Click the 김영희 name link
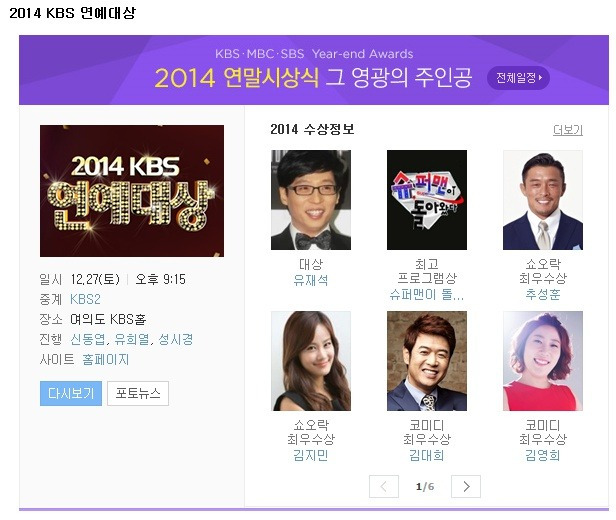616x520 pixels. (x=543, y=456)
